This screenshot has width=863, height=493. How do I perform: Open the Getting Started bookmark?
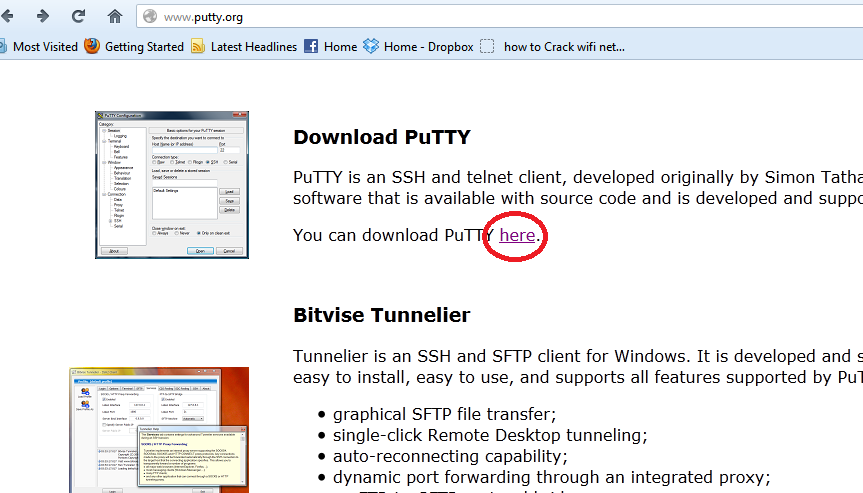point(144,47)
